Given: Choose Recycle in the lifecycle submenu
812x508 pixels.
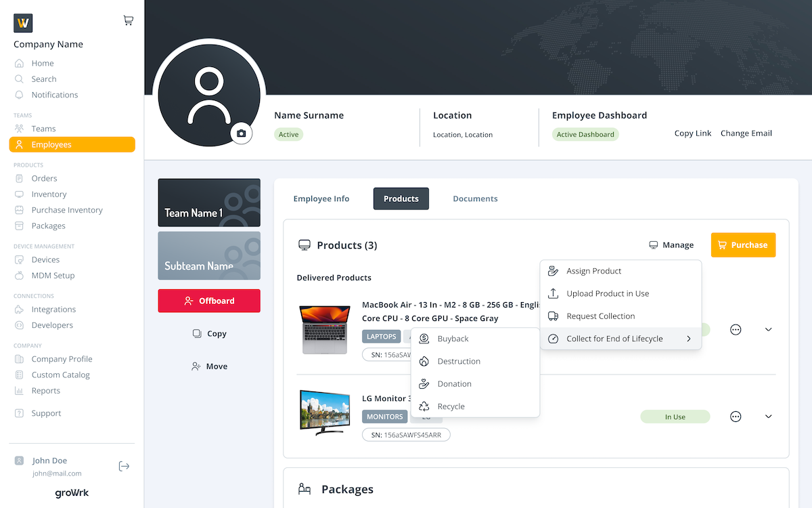Looking at the screenshot, I should point(451,406).
